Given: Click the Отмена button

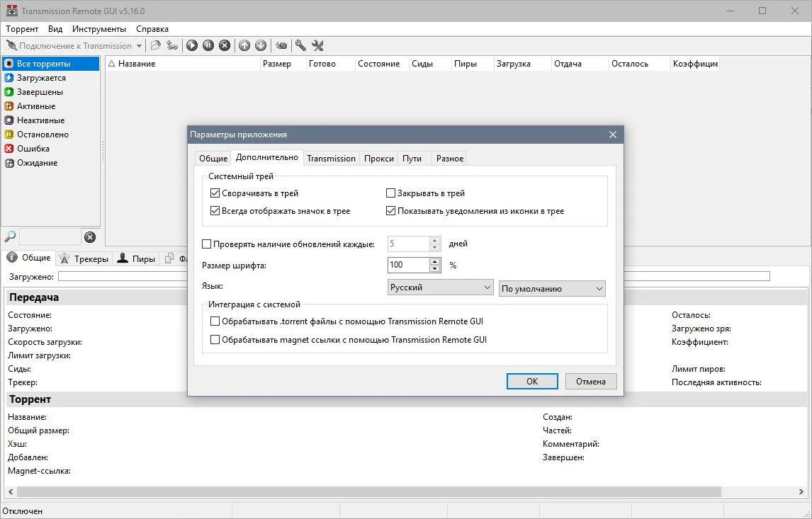Looking at the screenshot, I should coord(591,382).
